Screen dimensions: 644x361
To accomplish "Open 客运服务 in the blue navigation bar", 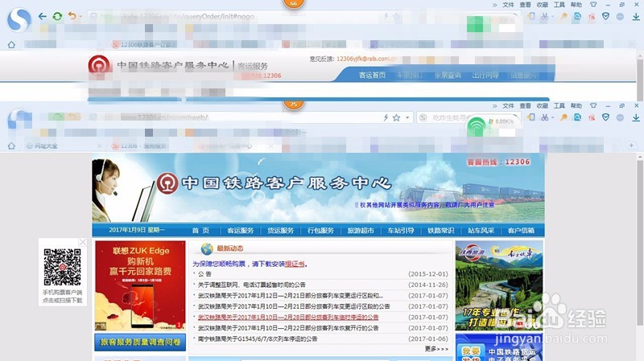I will (240, 231).
